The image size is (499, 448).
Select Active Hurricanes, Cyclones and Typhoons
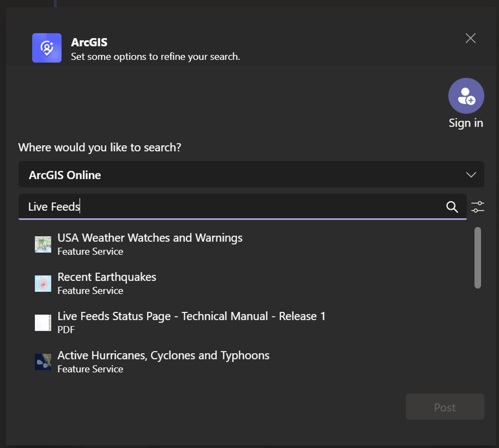(163, 355)
